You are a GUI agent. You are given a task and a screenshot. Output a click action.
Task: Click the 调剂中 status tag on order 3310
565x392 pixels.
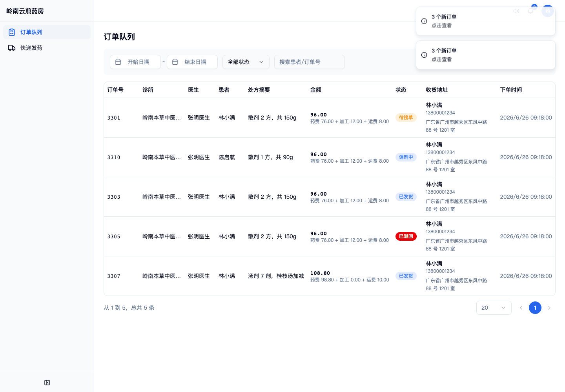tap(406, 157)
